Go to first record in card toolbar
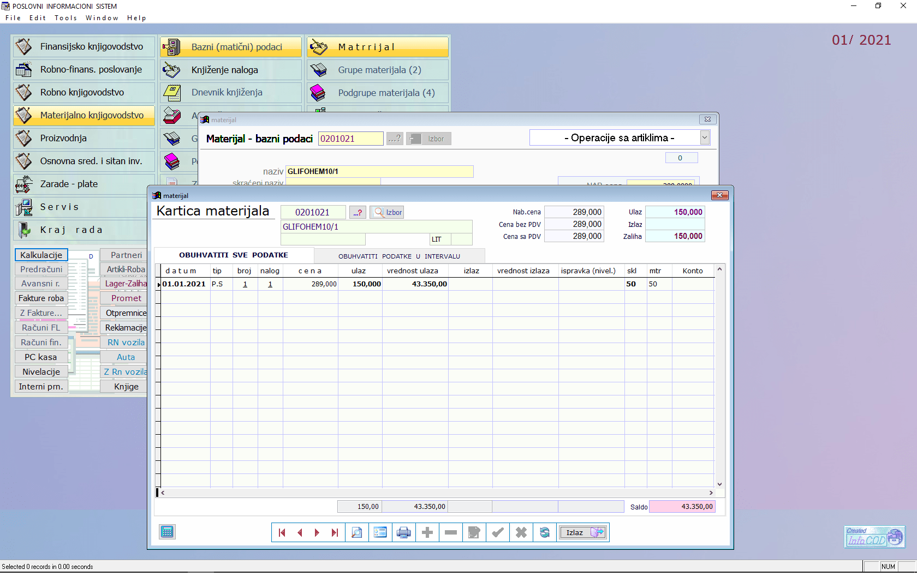917x588 pixels. tap(282, 532)
